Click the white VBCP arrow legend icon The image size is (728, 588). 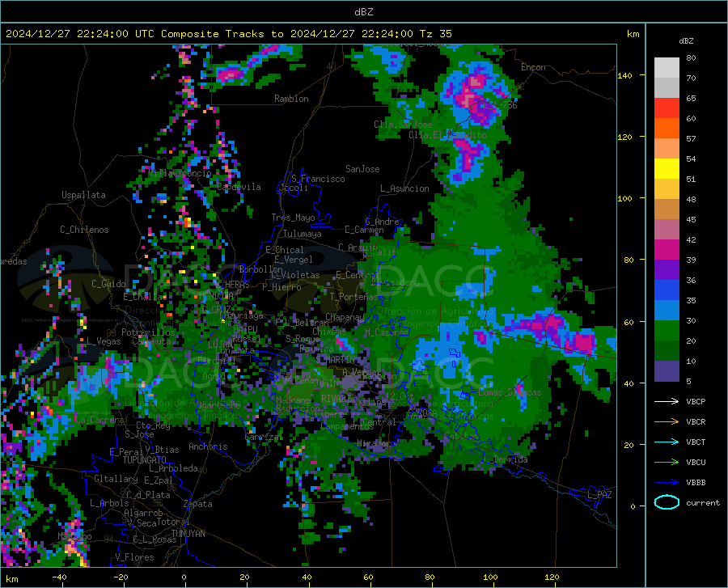point(667,401)
